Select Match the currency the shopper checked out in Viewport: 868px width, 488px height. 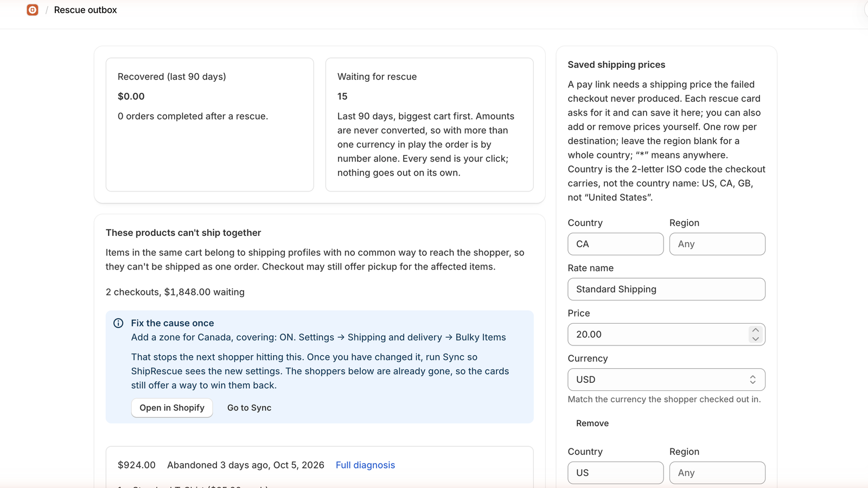(x=664, y=400)
